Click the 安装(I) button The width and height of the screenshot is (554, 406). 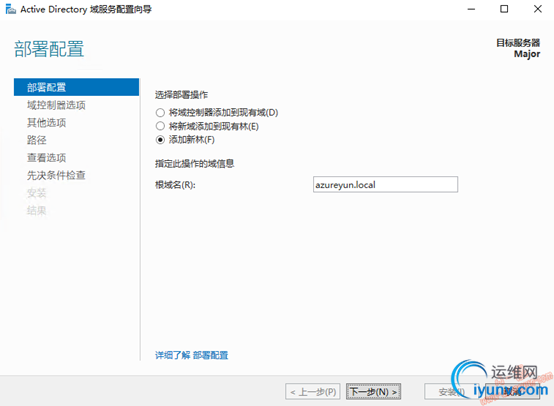(x=451, y=392)
